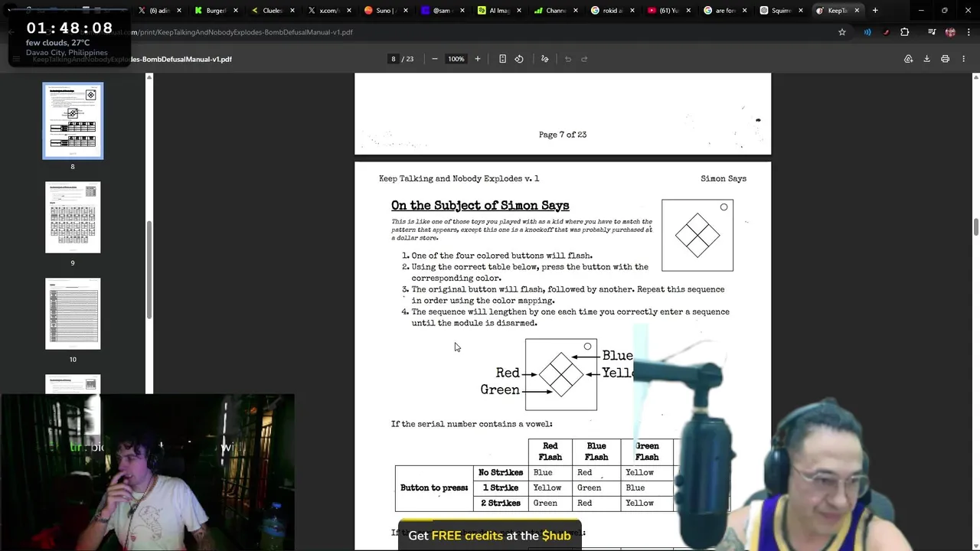Click the page number field showing 8
Viewport: 980px width, 551px height.
[x=394, y=59]
